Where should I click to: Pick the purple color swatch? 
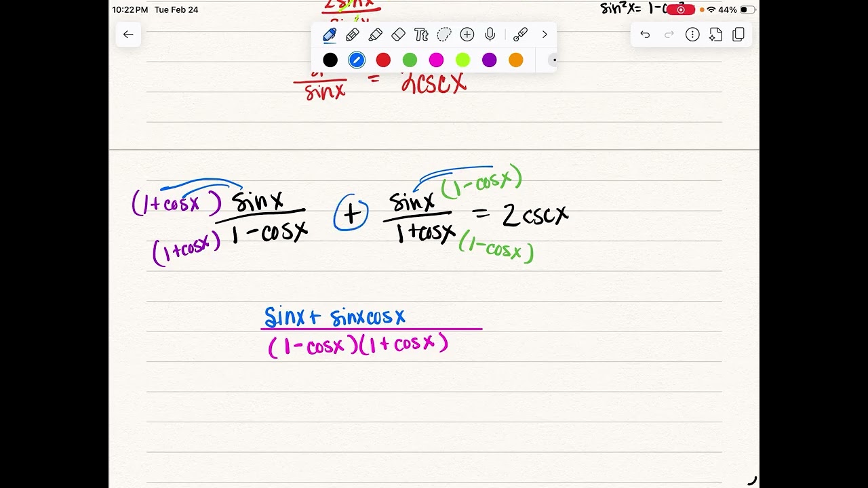click(490, 60)
